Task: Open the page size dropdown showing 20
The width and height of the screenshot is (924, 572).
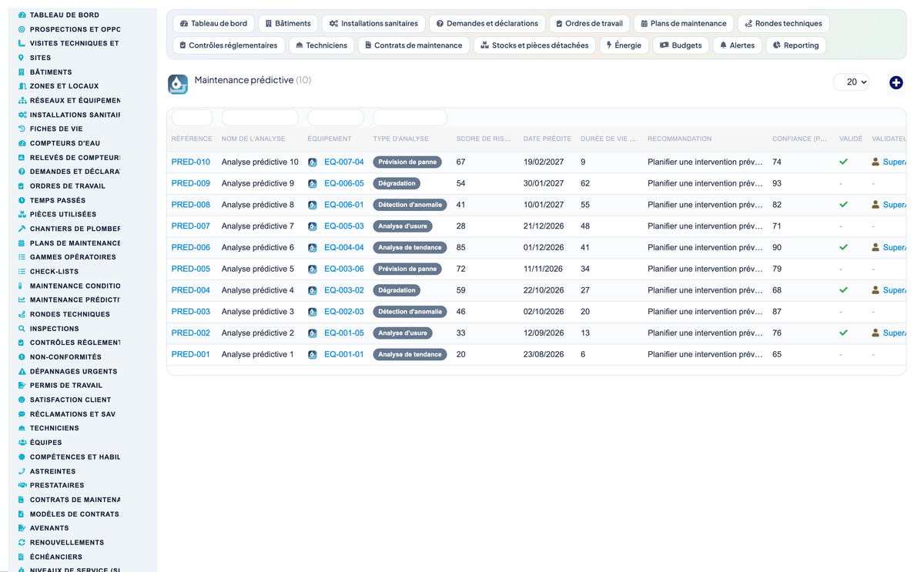Action: [x=852, y=82]
